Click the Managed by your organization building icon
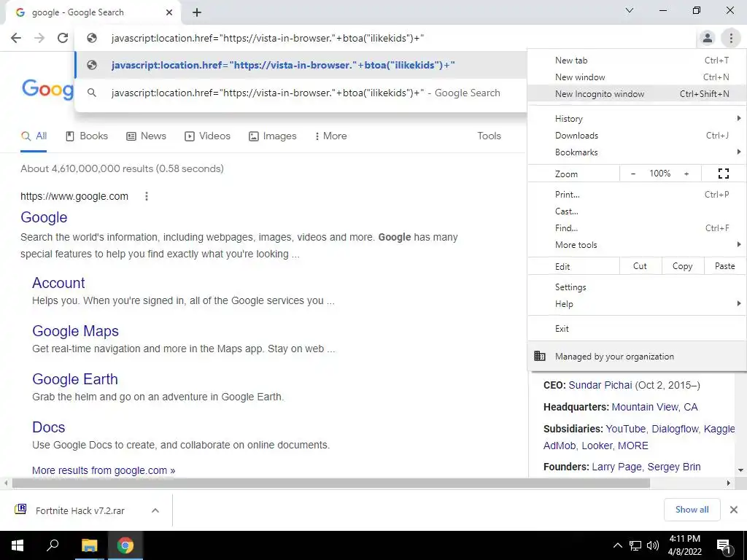Viewport: 747px width, 560px height. 540,356
